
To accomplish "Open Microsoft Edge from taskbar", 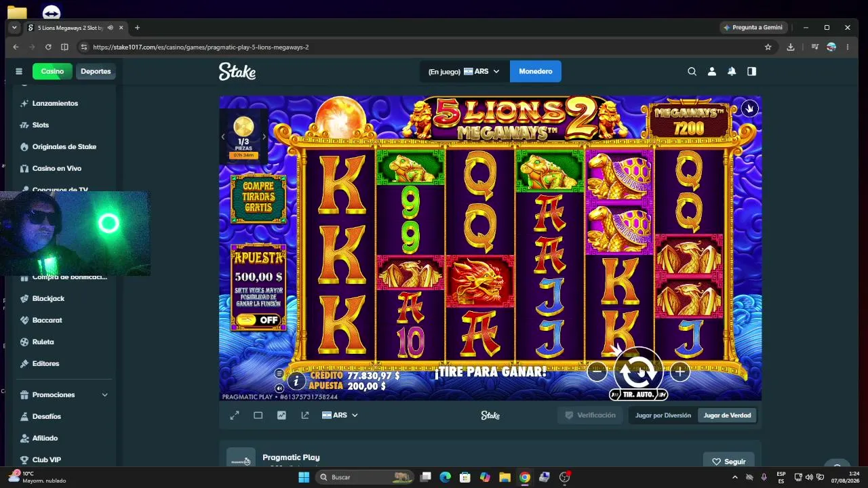I will tap(445, 477).
